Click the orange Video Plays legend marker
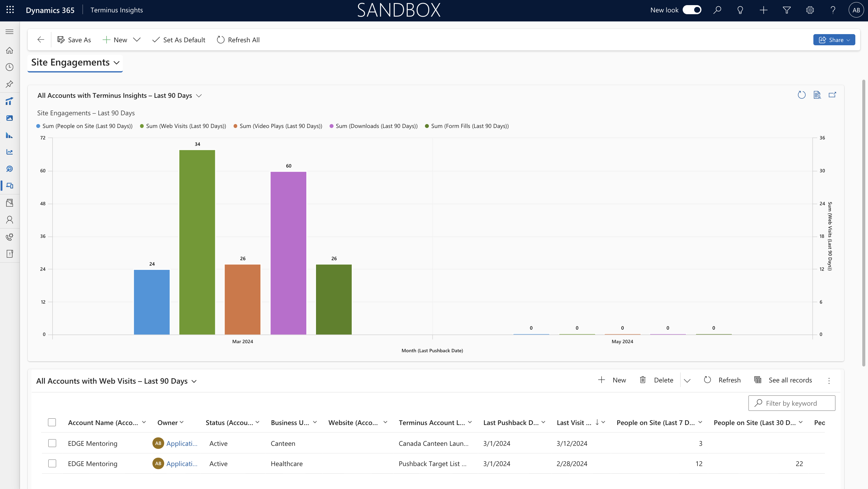This screenshot has width=868, height=489. click(235, 126)
